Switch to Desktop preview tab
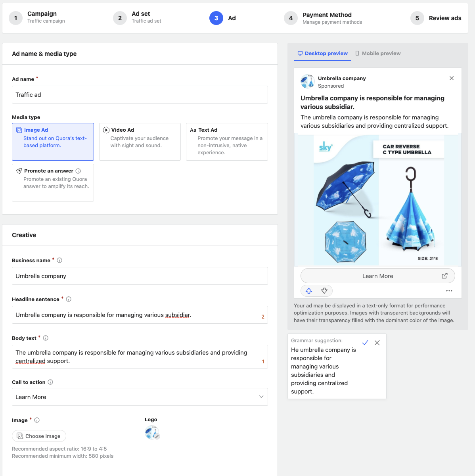 (322, 53)
